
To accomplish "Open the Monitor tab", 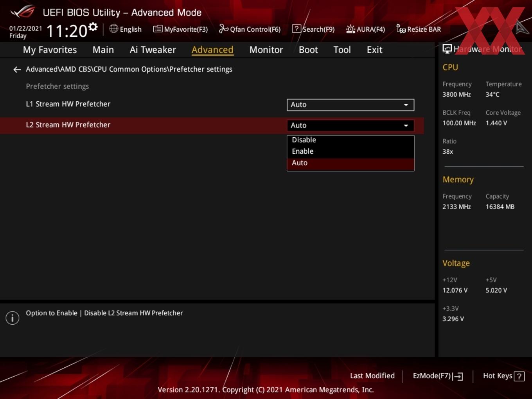I will (x=266, y=50).
